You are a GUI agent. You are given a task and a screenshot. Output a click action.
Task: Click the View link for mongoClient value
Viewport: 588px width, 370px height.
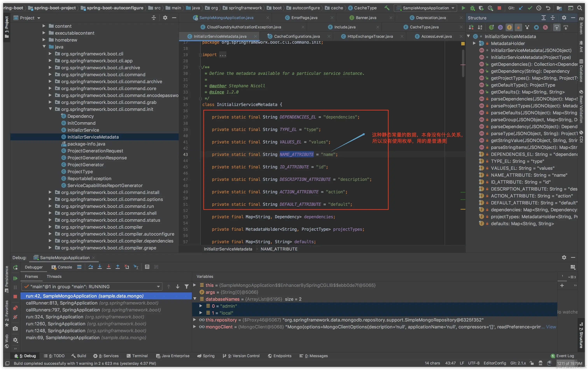tap(551, 327)
